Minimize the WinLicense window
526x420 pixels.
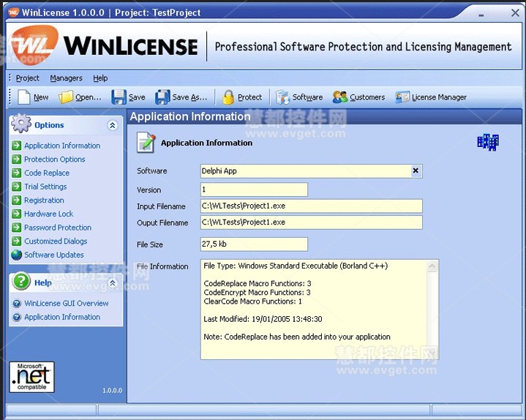481,15
